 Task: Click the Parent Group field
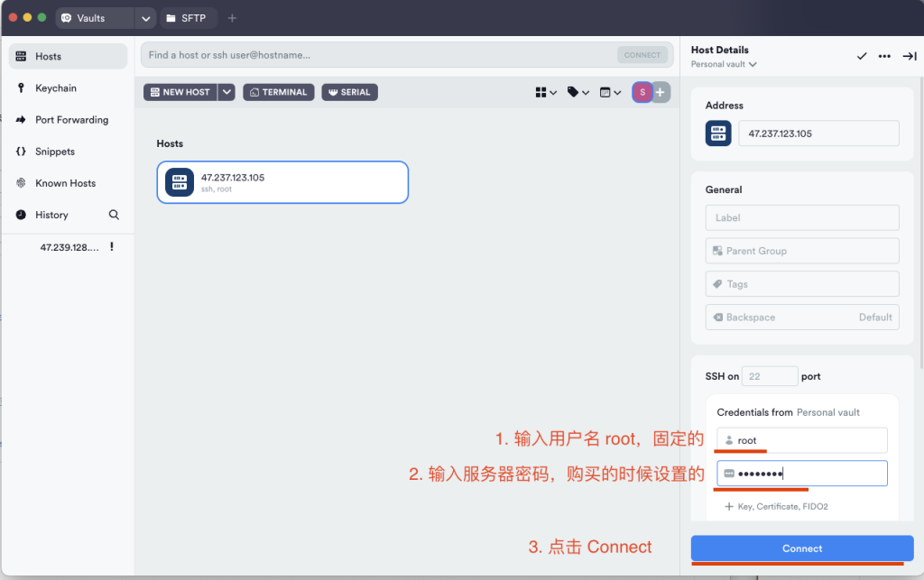tap(802, 251)
